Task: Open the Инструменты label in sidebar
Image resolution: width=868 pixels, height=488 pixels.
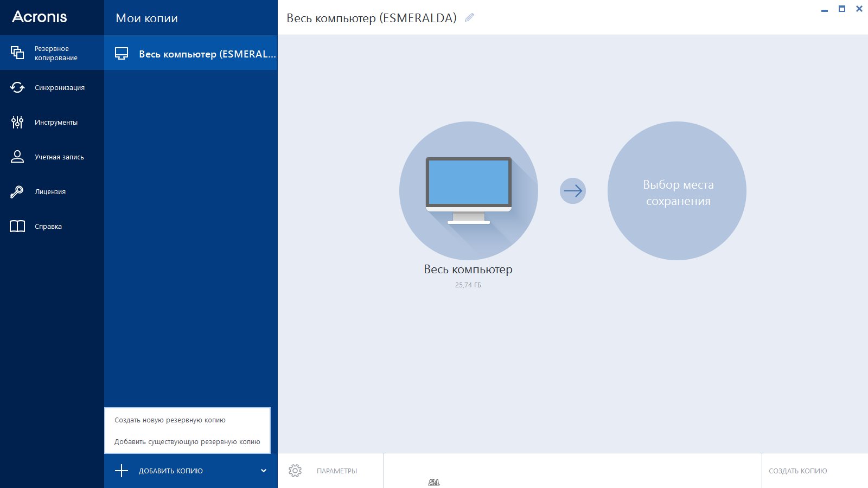Action: point(56,123)
